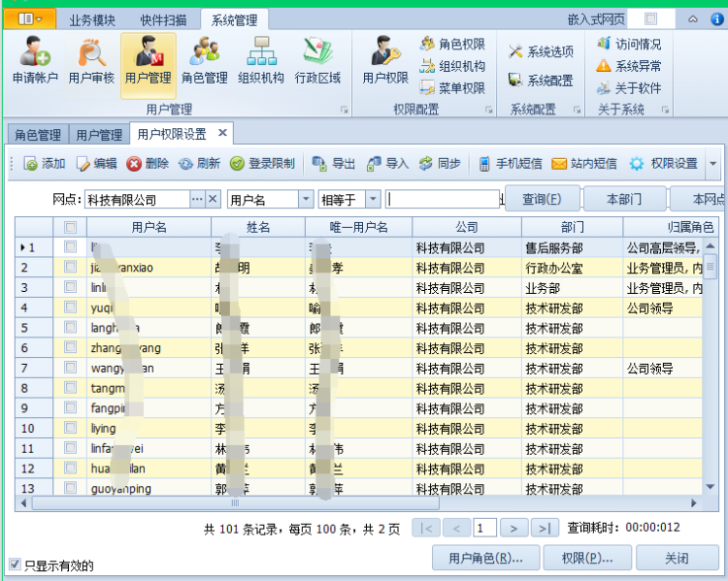Click the 同步 toolbar button
The width and height of the screenshot is (728, 581).
coord(440,164)
